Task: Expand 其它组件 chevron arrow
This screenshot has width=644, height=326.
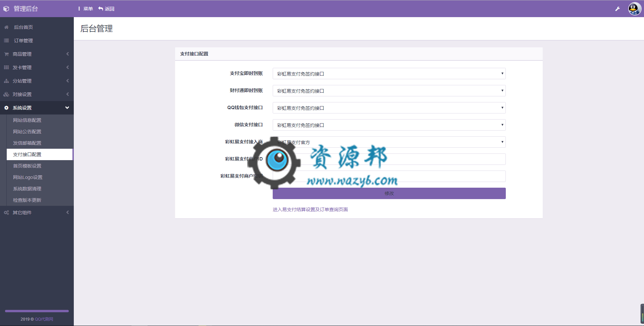Action: pyautogui.click(x=67, y=213)
